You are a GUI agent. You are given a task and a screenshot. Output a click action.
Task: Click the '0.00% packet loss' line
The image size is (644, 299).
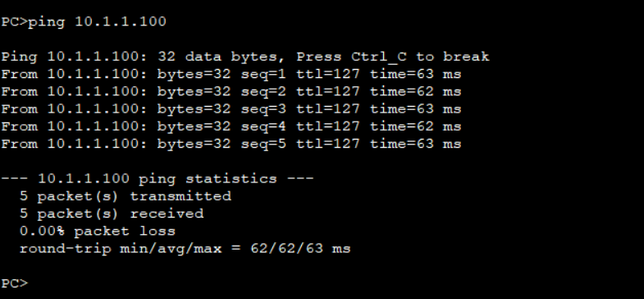[98, 231]
